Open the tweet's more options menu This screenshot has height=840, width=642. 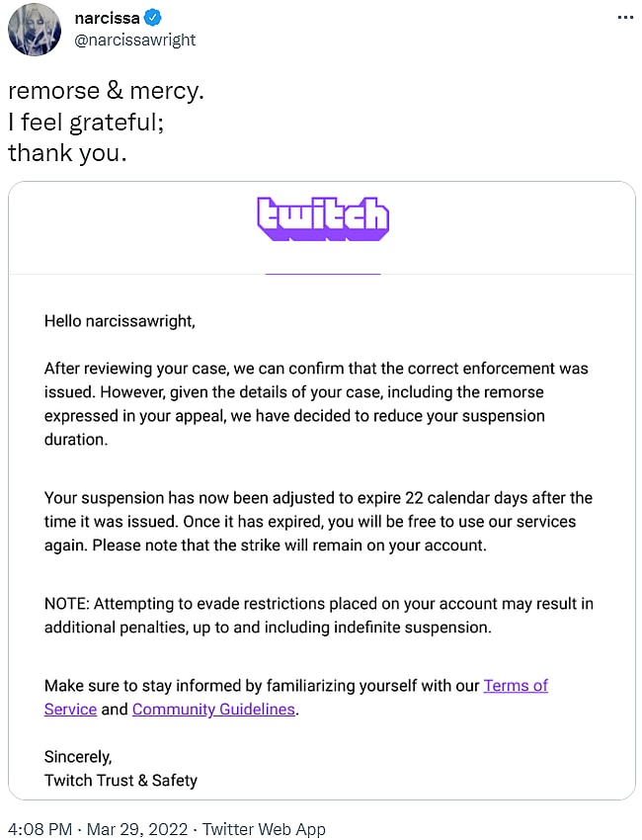tap(624, 18)
